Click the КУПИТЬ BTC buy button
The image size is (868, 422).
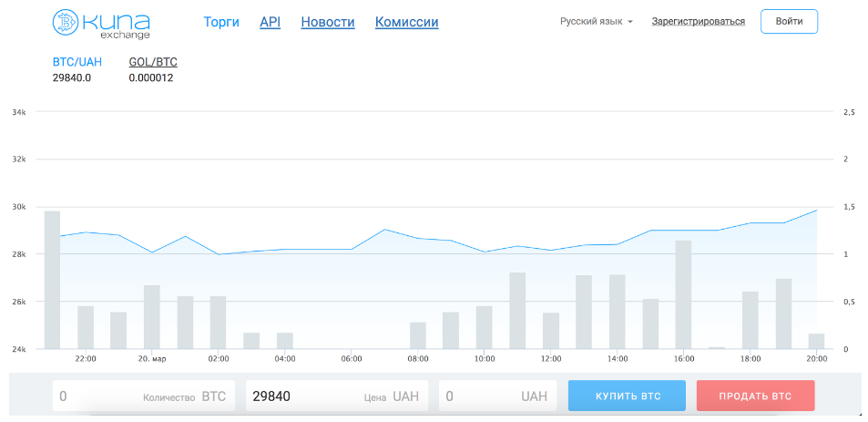point(627,396)
